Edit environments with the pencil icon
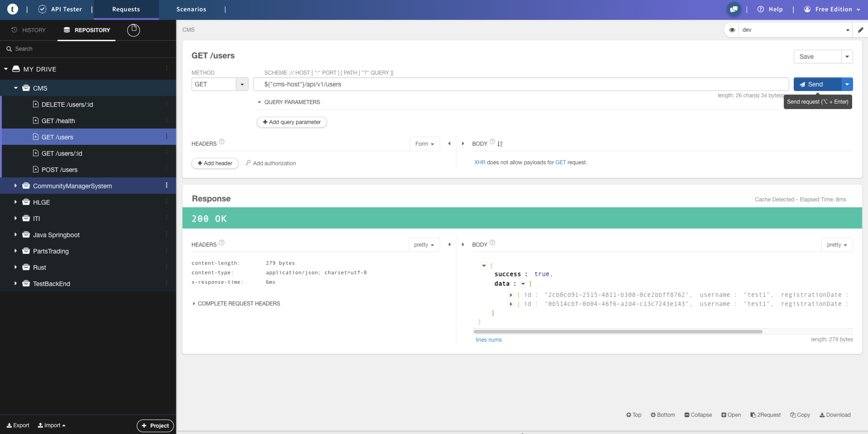The height and width of the screenshot is (434, 868). (860, 30)
